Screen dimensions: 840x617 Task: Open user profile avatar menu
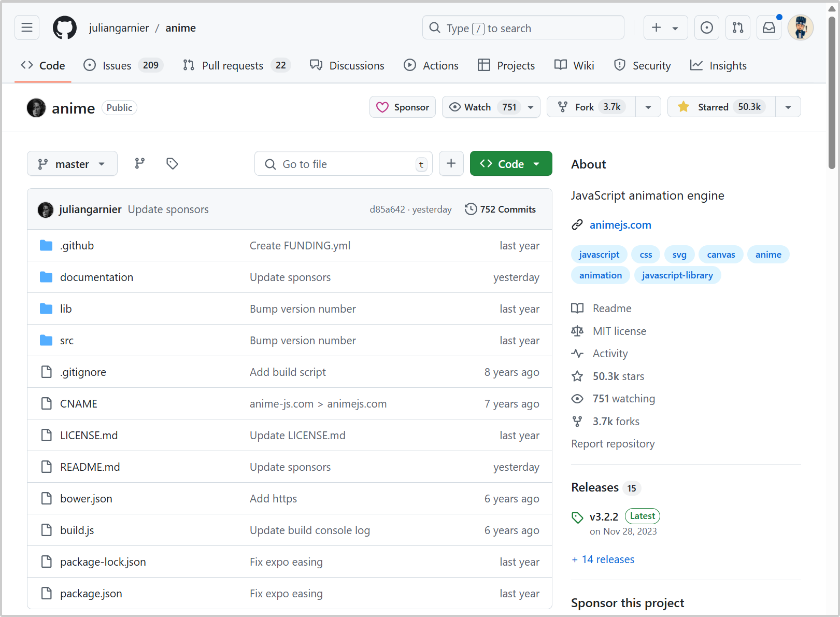point(800,27)
